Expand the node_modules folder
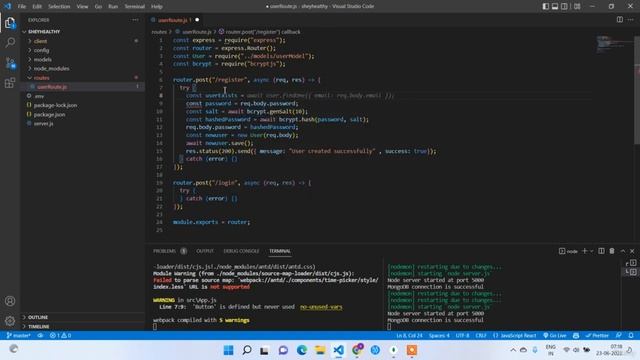 coord(51,69)
